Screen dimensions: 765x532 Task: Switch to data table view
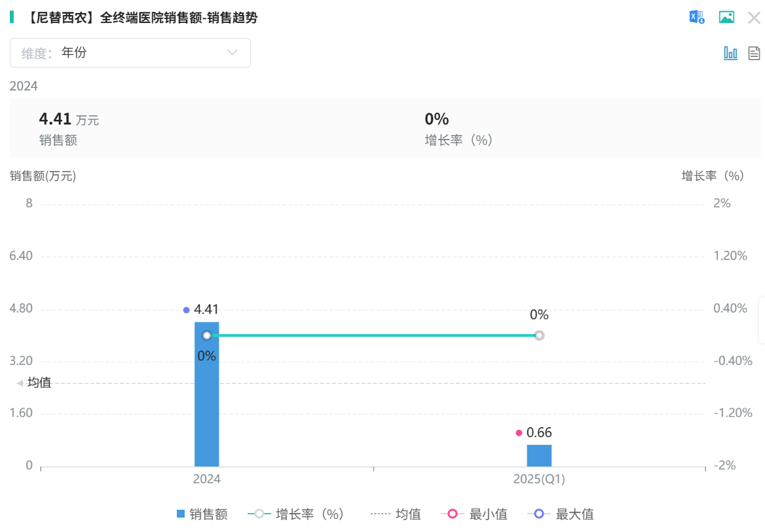(754, 53)
